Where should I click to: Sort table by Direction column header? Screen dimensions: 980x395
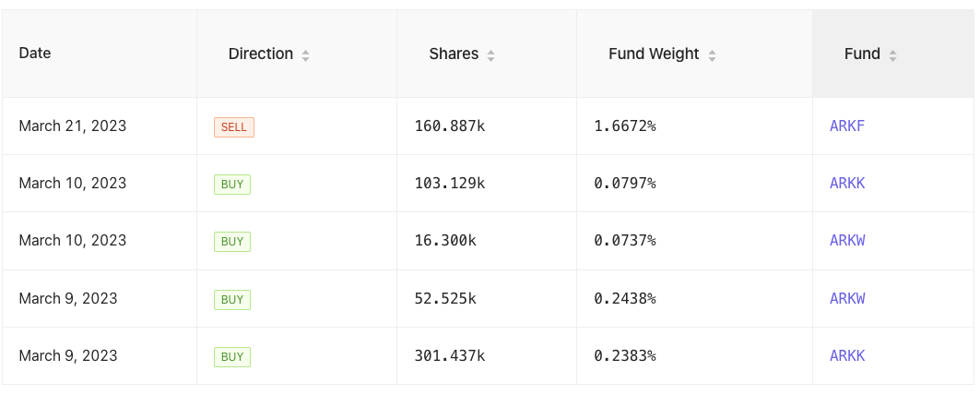tap(261, 54)
